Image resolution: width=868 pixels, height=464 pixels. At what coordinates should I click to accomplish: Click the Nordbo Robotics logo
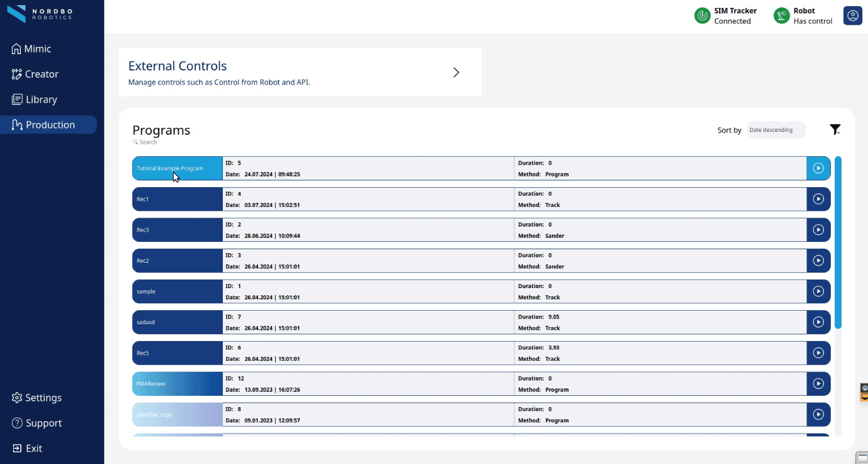pos(39,14)
